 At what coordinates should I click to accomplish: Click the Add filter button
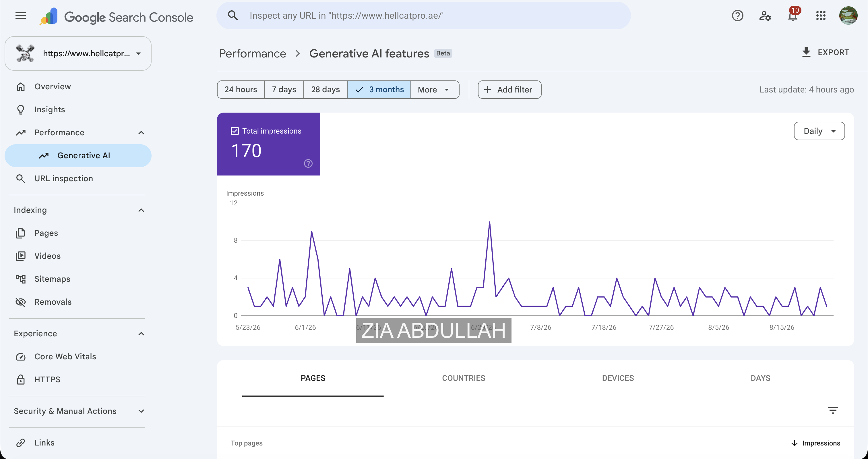(509, 89)
